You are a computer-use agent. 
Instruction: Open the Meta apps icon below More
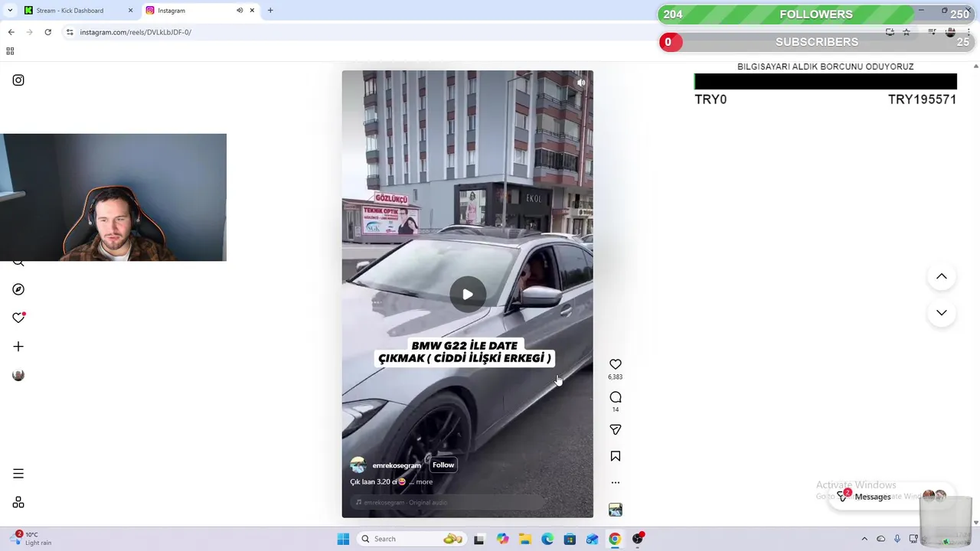pyautogui.click(x=18, y=503)
